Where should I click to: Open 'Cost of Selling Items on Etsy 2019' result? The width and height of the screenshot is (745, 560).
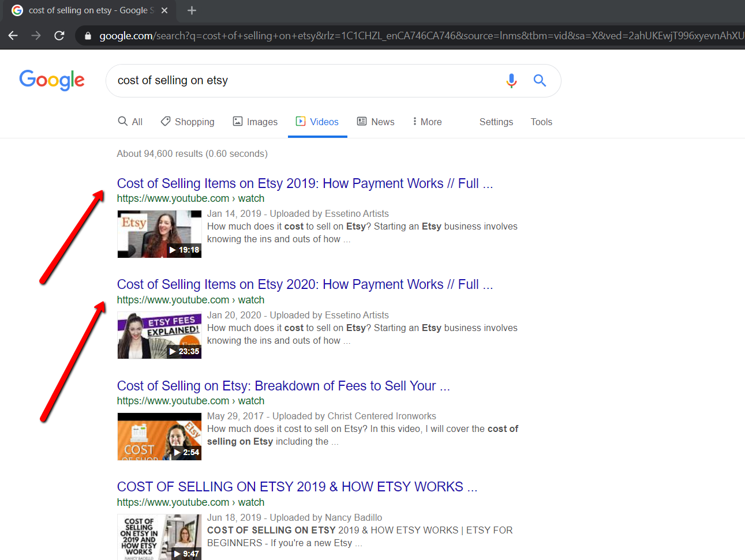click(305, 183)
